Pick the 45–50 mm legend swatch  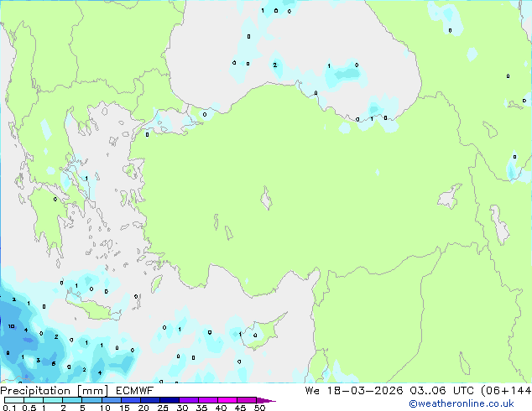click(247, 400)
